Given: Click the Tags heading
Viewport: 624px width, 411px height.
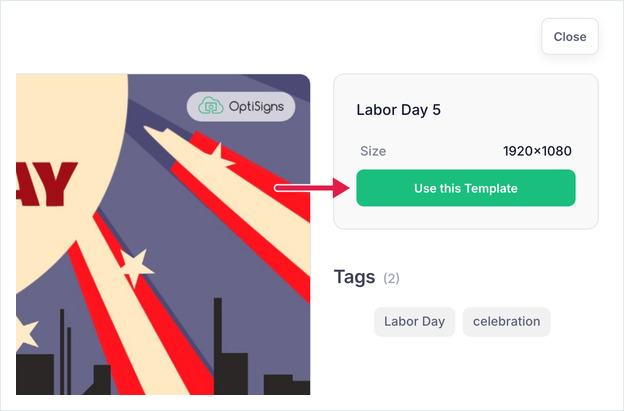Looking at the screenshot, I should click(x=354, y=277).
